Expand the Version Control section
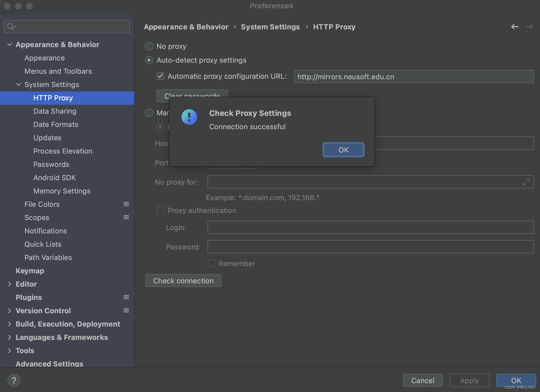This screenshot has width=540, height=392. (x=10, y=310)
